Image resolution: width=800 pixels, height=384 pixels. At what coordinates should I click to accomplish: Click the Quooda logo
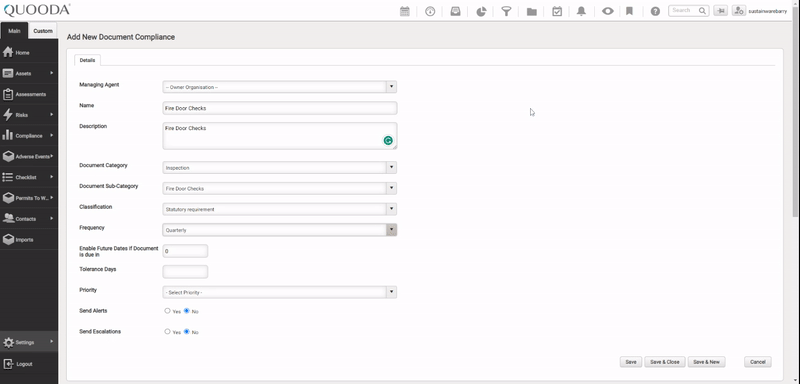(37, 10)
